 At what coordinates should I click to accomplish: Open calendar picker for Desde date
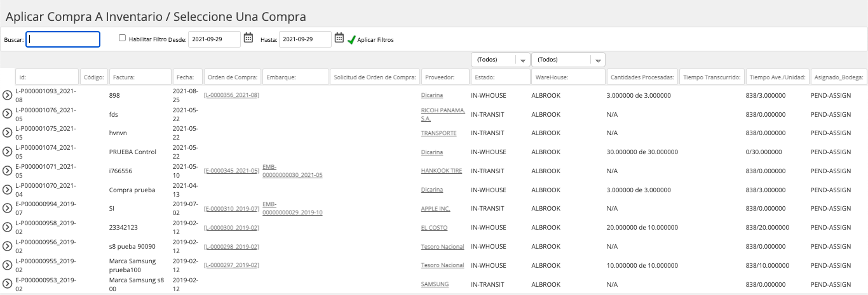click(x=248, y=38)
